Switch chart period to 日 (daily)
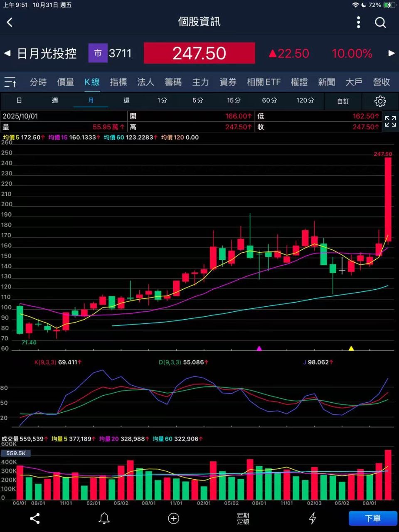Image resolution: width=399 pixels, height=532 pixels. tap(19, 101)
